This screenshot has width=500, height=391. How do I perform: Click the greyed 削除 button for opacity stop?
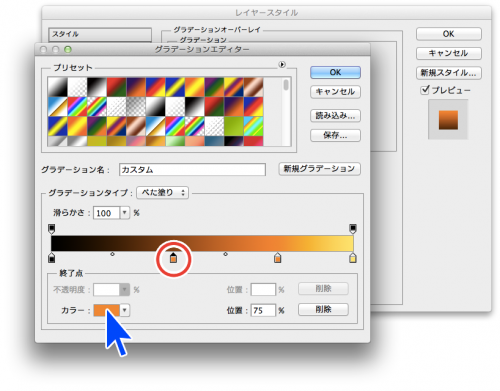(x=323, y=289)
